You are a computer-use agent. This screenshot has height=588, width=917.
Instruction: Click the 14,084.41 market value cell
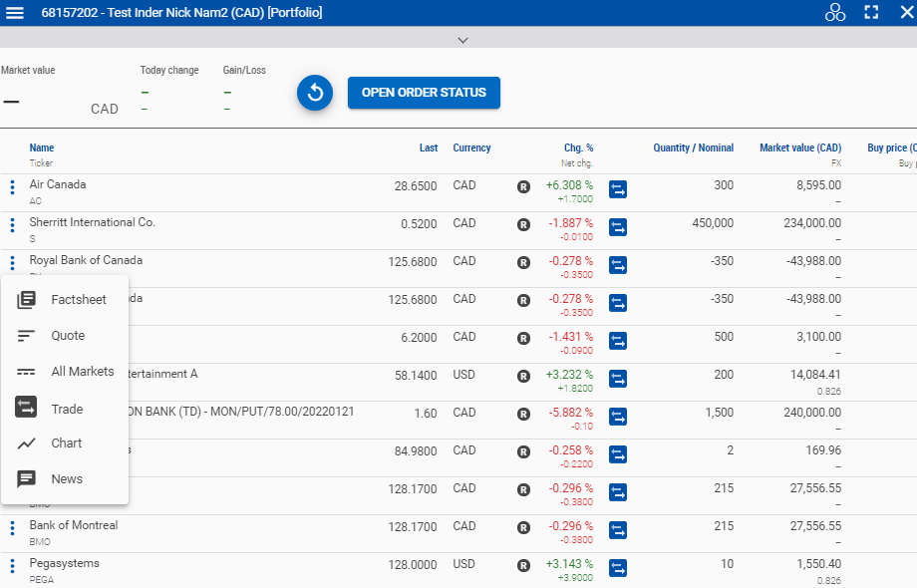(815, 375)
